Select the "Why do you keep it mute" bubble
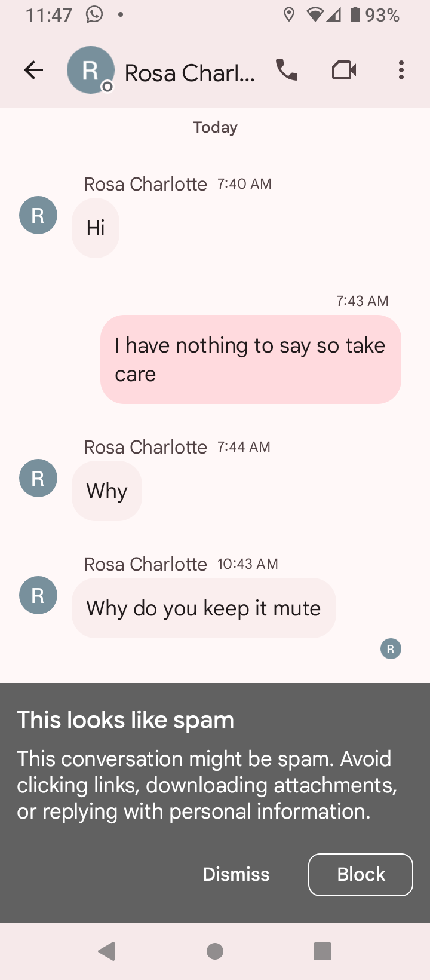This screenshot has width=430, height=980. coord(204,608)
